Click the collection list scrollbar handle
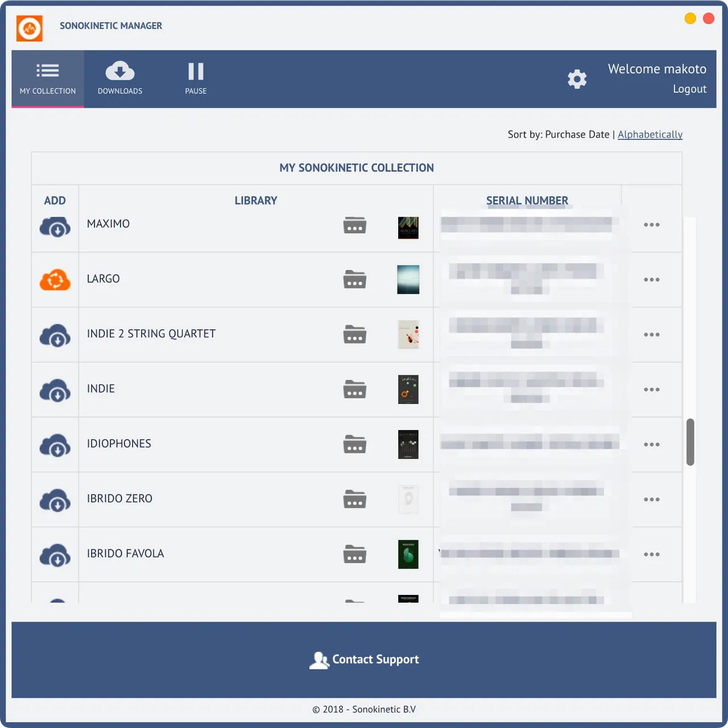The image size is (728, 728). pos(690,442)
